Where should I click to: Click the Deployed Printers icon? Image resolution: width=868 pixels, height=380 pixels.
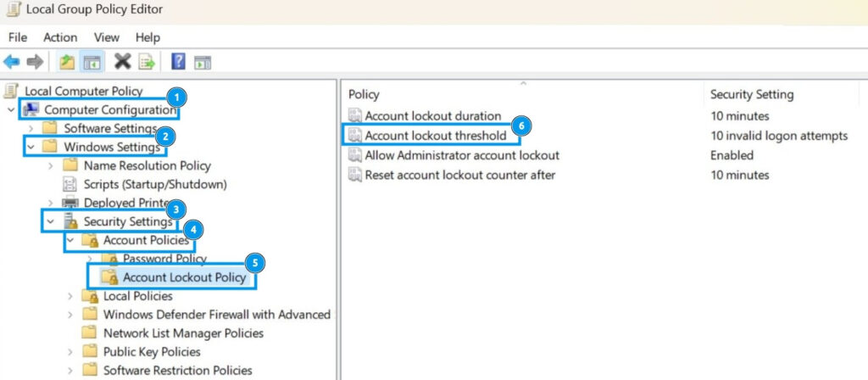pos(70,203)
